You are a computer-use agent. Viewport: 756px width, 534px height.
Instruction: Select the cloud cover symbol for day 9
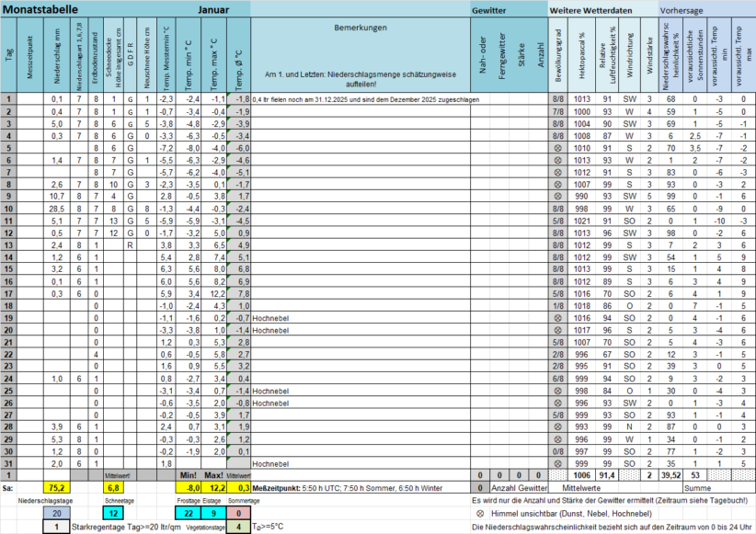click(x=557, y=196)
